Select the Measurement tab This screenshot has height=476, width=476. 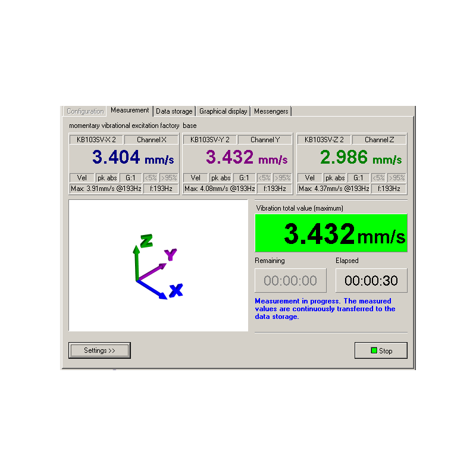pos(130,111)
